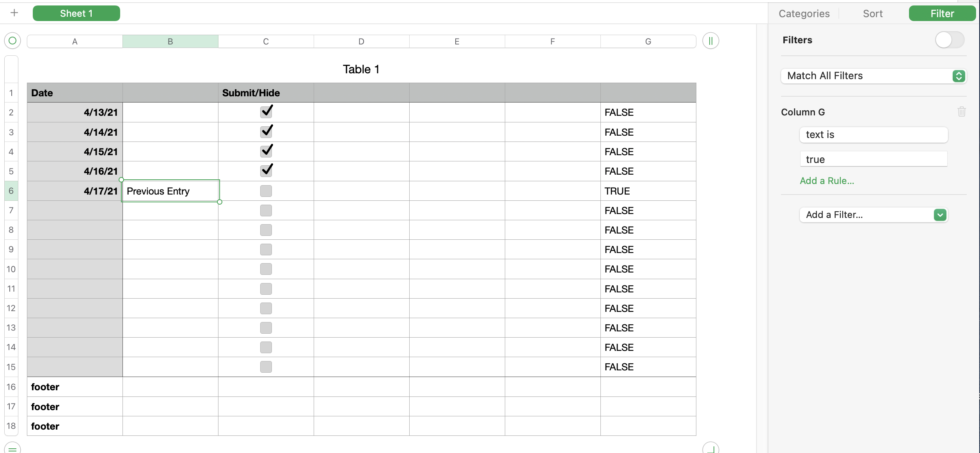Click the add sheet plus icon

click(x=14, y=13)
